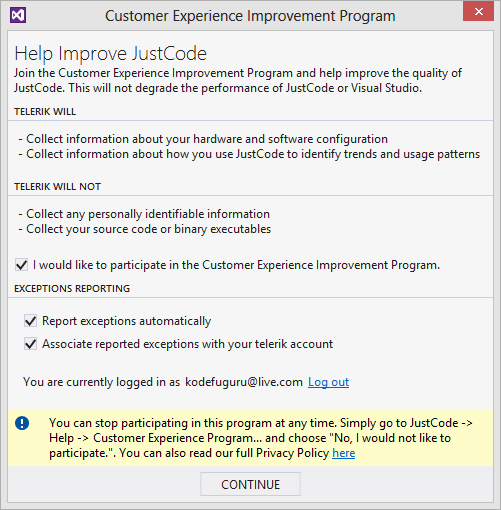The height and width of the screenshot is (510, 501).
Task: Click the blue information exclamation icon
Action: click(22, 423)
